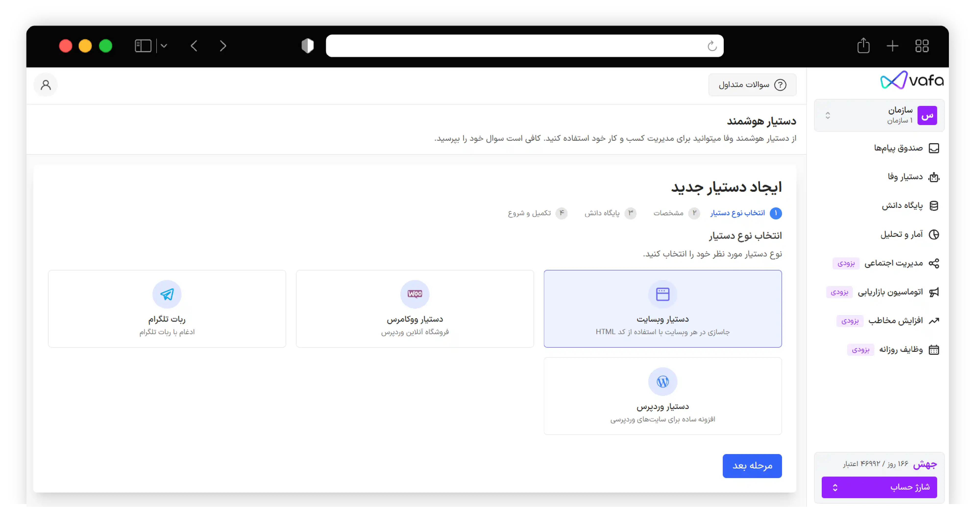Select step 4 تکمیل و شروع
This screenshot has height=507, width=980.
(538, 213)
